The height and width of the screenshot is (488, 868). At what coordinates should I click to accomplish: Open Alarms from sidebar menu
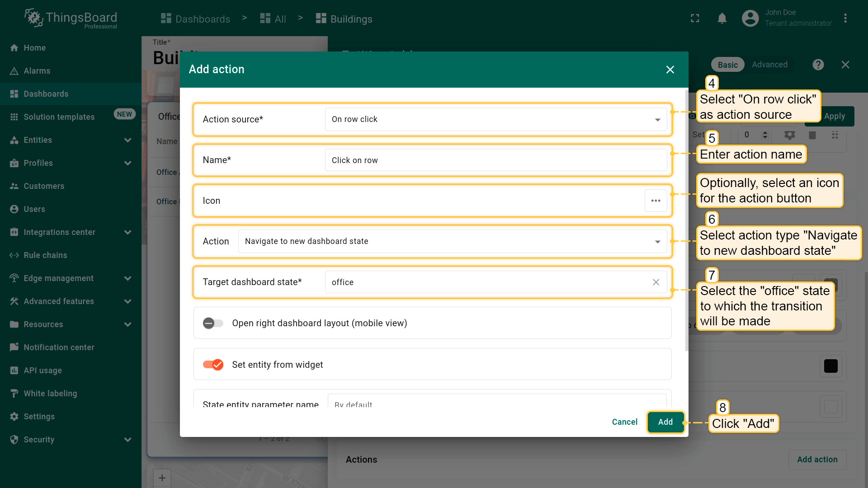point(37,71)
